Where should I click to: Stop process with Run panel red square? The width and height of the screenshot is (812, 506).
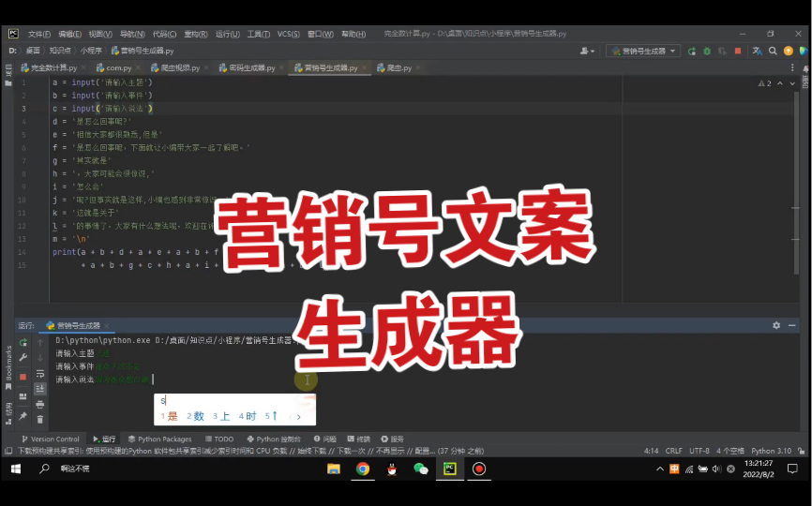pyautogui.click(x=23, y=377)
